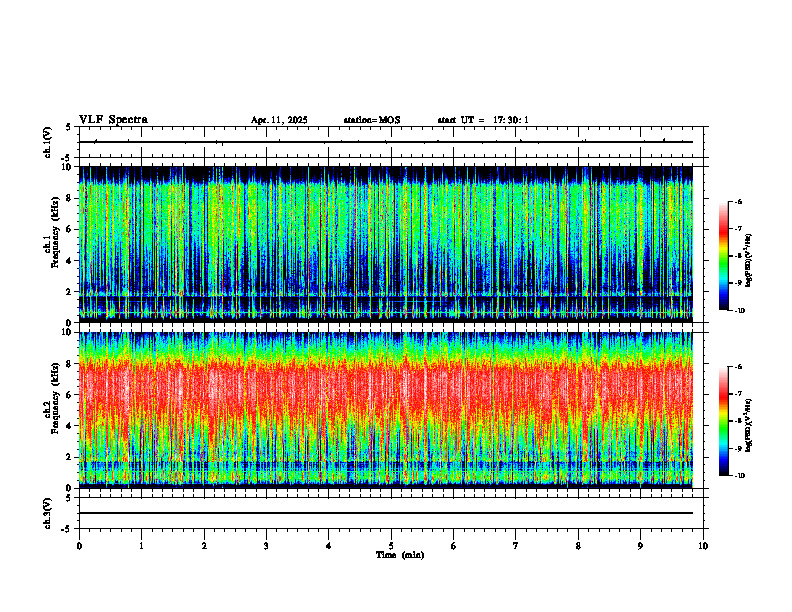
Task: Select the "start UT = 17:30: 1" text
Action: click(483, 120)
